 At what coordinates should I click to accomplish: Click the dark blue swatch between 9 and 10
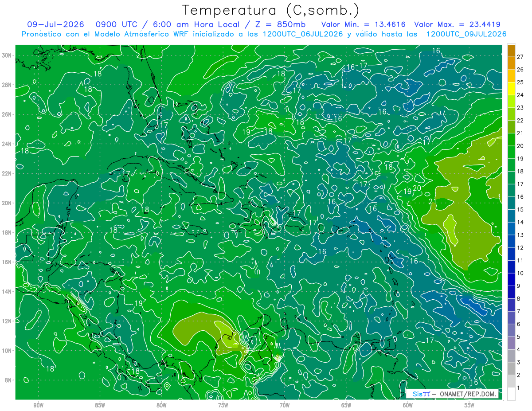click(511, 279)
